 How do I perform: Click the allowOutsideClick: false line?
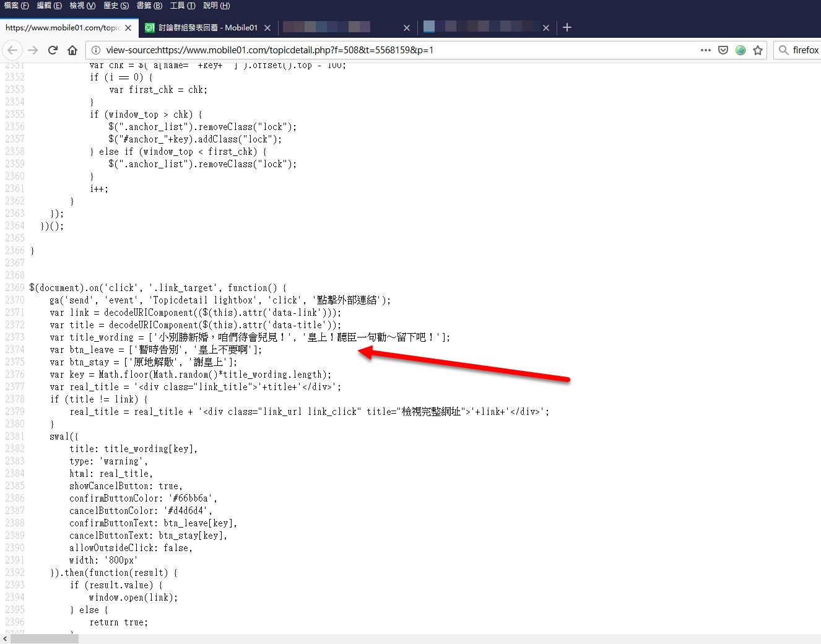(x=131, y=548)
